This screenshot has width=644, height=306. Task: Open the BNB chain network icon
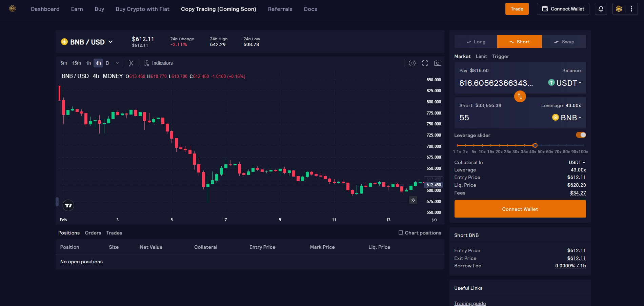pos(619,9)
